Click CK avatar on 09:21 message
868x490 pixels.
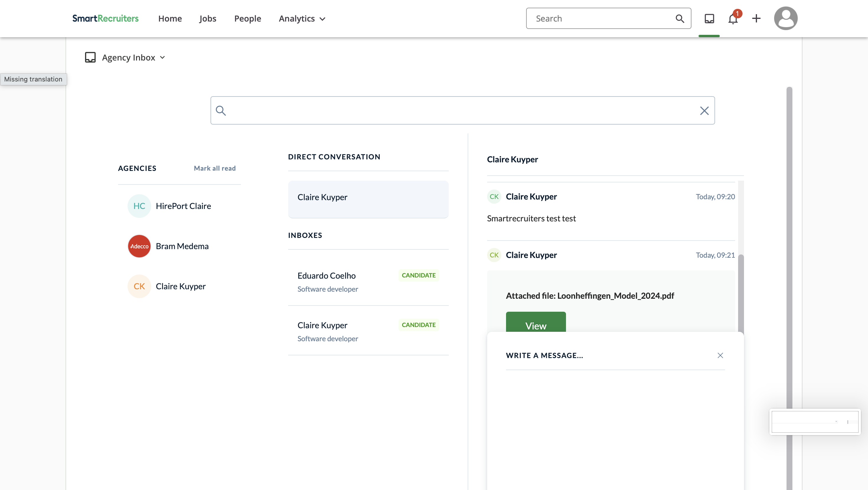(x=494, y=255)
